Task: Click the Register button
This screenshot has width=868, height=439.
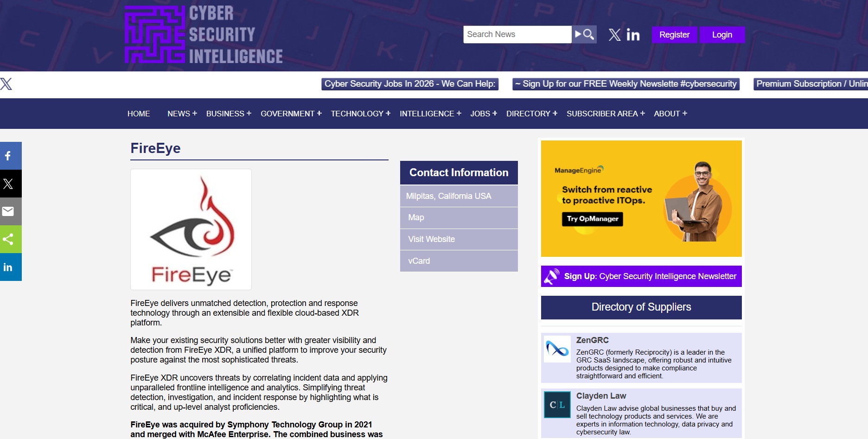Action: point(675,35)
